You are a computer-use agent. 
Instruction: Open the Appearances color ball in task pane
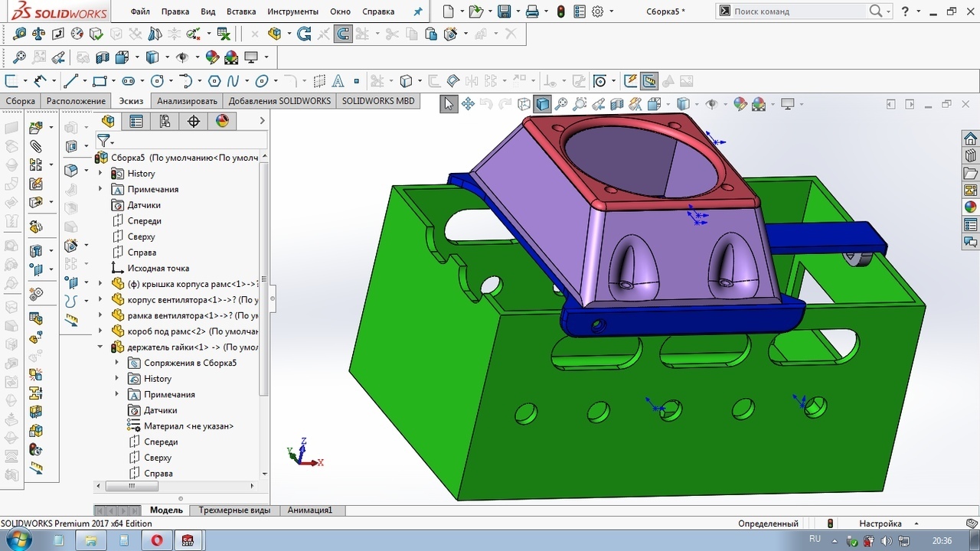[x=970, y=207]
